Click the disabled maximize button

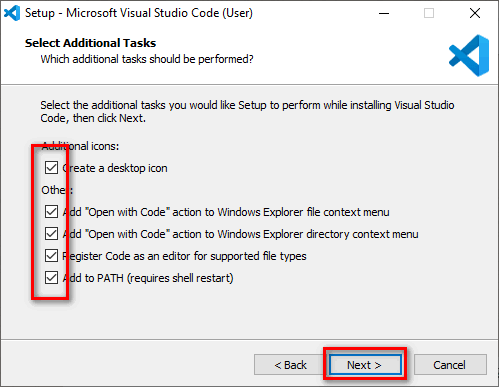point(429,13)
